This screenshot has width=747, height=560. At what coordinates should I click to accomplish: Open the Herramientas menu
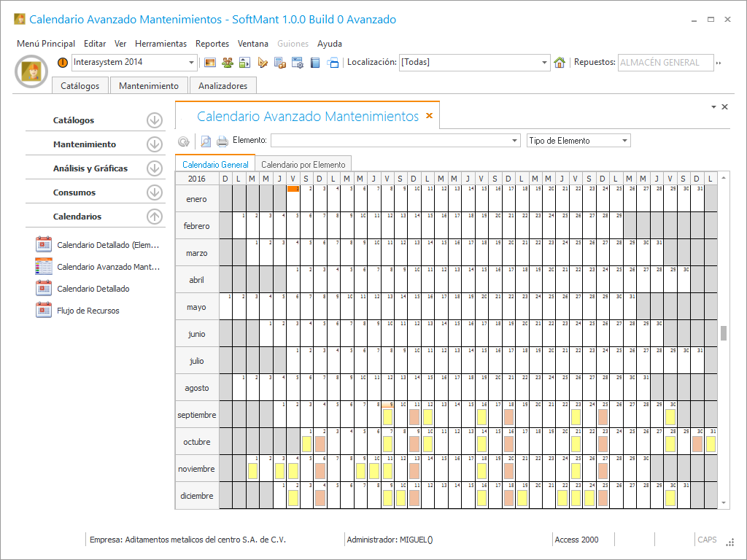click(160, 44)
